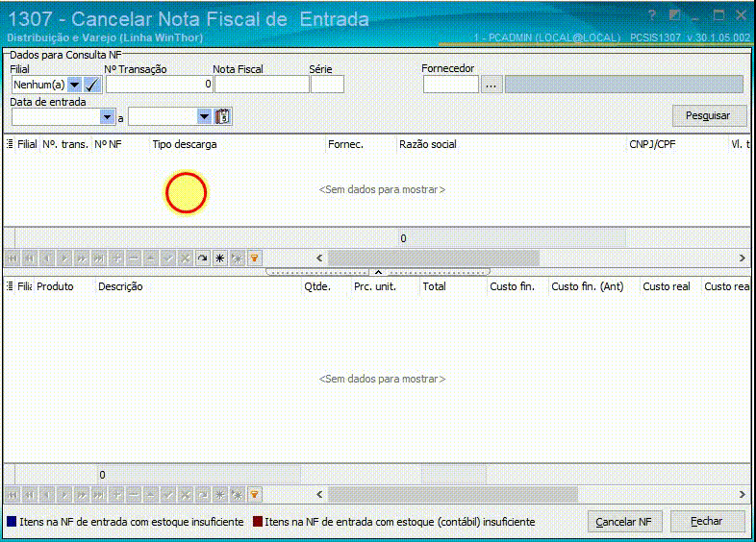Confirm Filial selection with the checkmark icon
The image size is (756, 542).
tap(91, 86)
